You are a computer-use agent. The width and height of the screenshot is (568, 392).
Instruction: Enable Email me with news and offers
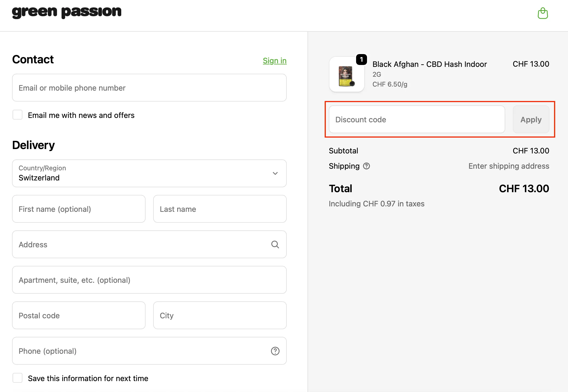pos(17,115)
